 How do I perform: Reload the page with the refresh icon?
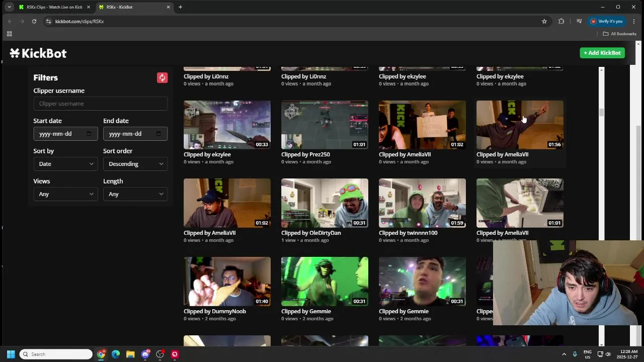(x=34, y=21)
